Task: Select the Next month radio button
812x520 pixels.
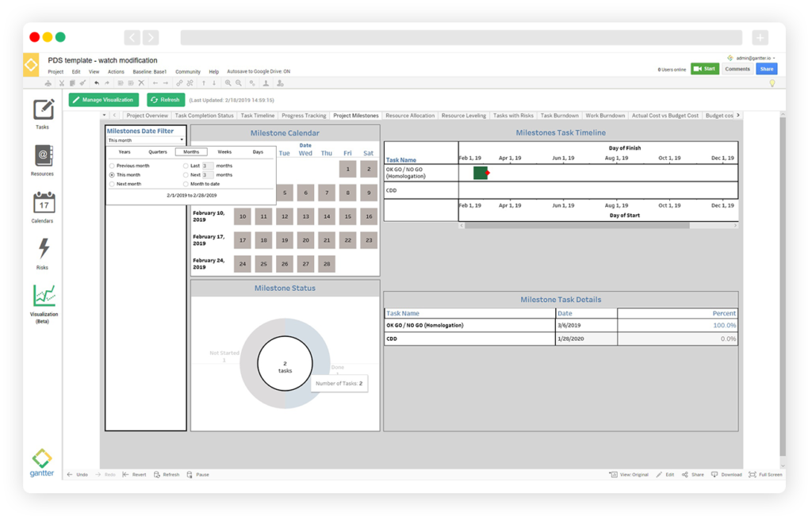Action: pos(112,184)
